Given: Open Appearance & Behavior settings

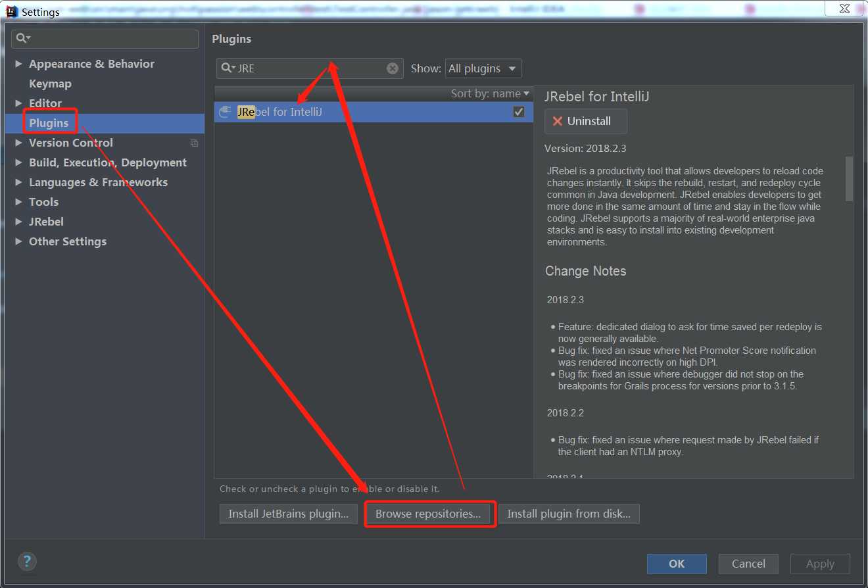Looking at the screenshot, I should [91, 64].
